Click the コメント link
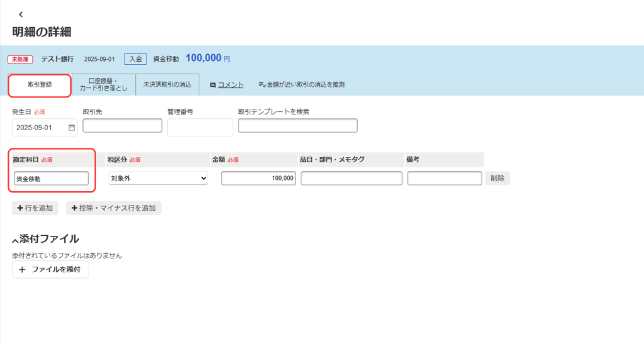644x344 pixels. (x=230, y=84)
